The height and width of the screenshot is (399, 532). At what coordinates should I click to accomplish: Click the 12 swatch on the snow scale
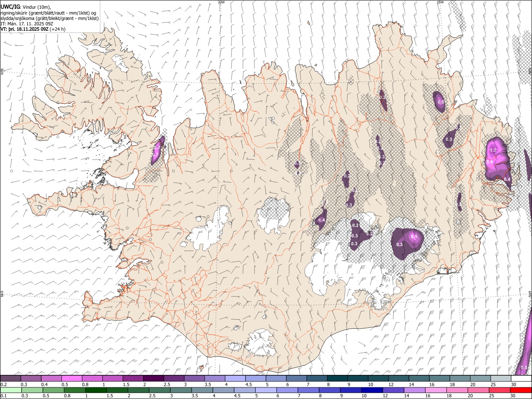tap(398, 379)
